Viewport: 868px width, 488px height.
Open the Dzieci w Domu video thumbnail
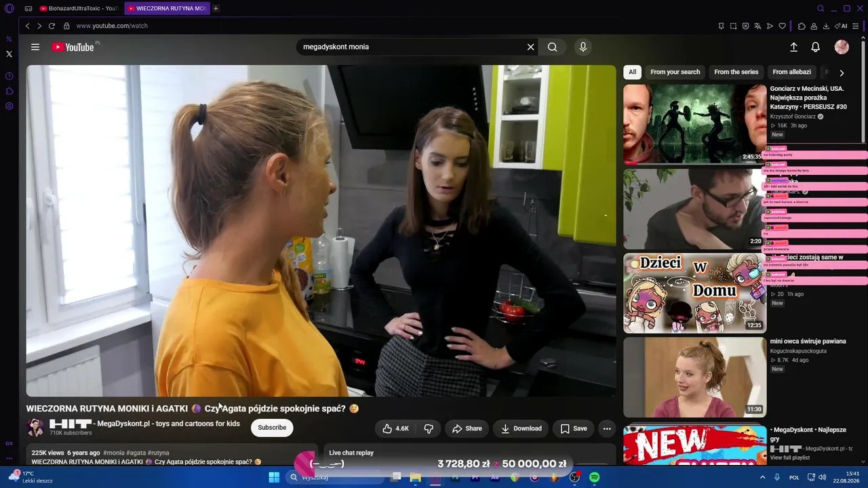click(x=694, y=293)
